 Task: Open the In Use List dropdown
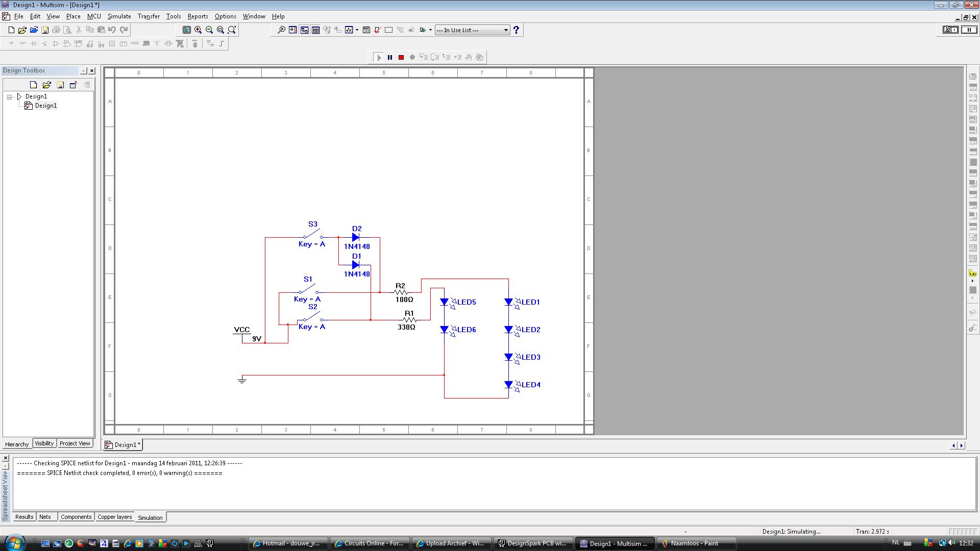pos(506,30)
